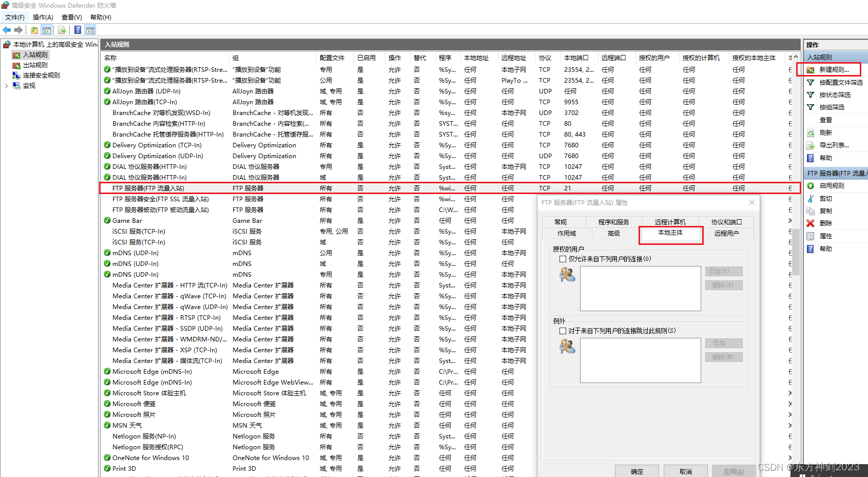Select 连接安全规则 in the left tree

(x=41, y=75)
